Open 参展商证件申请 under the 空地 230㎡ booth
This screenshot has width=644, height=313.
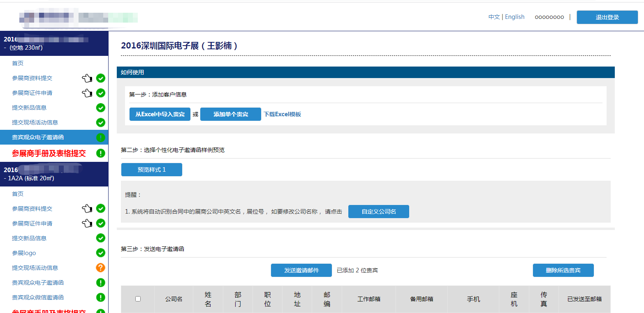pyautogui.click(x=32, y=93)
